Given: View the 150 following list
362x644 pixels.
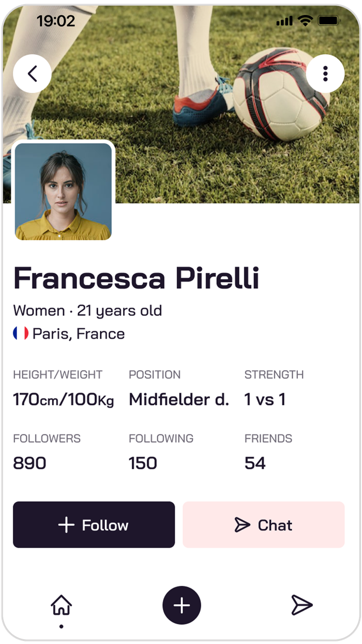Looking at the screenshot, I should [143, 463].
